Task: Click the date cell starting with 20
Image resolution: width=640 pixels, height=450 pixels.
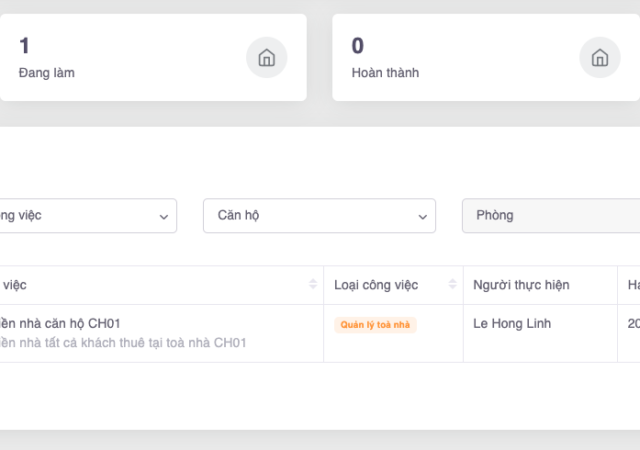Action: [633, 324]
